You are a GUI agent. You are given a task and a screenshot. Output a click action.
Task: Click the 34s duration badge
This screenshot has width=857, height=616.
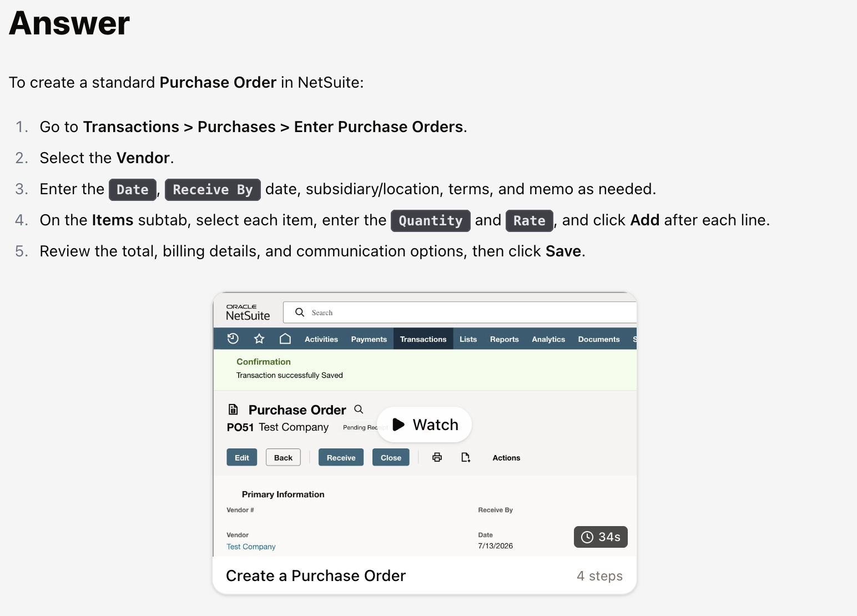click(x=601, y=537)
